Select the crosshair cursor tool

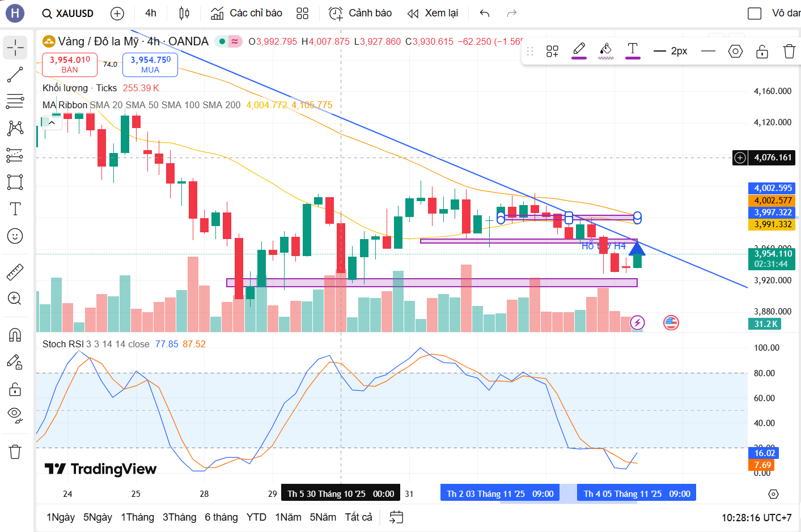(15, 48)
